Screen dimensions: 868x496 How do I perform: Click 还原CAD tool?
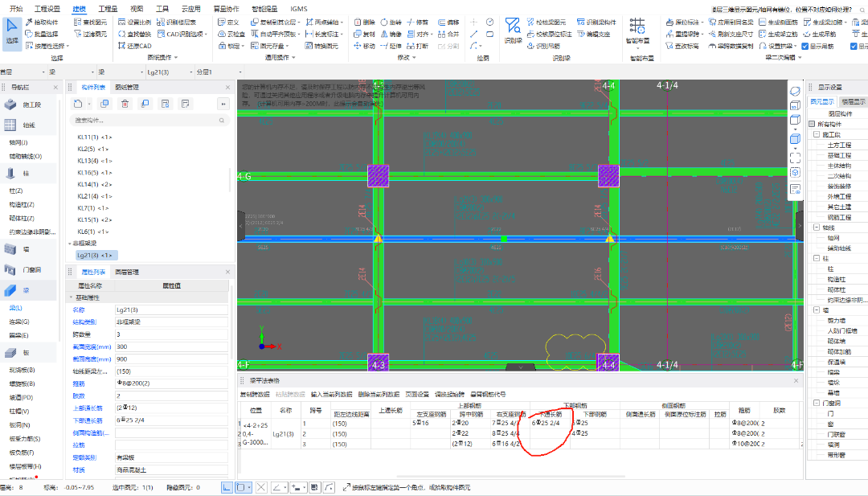134,46
